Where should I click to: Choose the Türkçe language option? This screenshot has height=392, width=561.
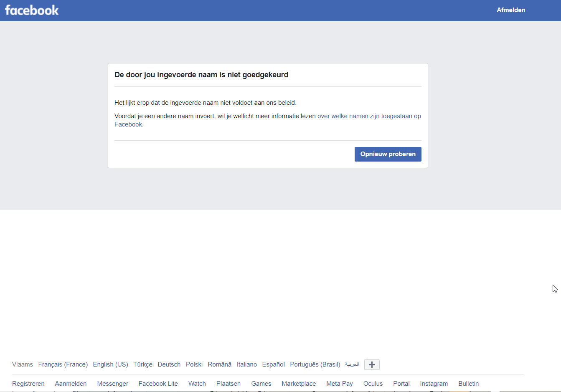coord(142,364)
